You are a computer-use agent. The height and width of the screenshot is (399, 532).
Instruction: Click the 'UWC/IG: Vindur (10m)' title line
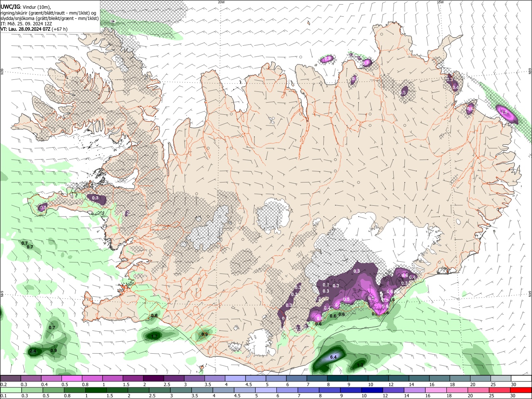pos(26,7)
